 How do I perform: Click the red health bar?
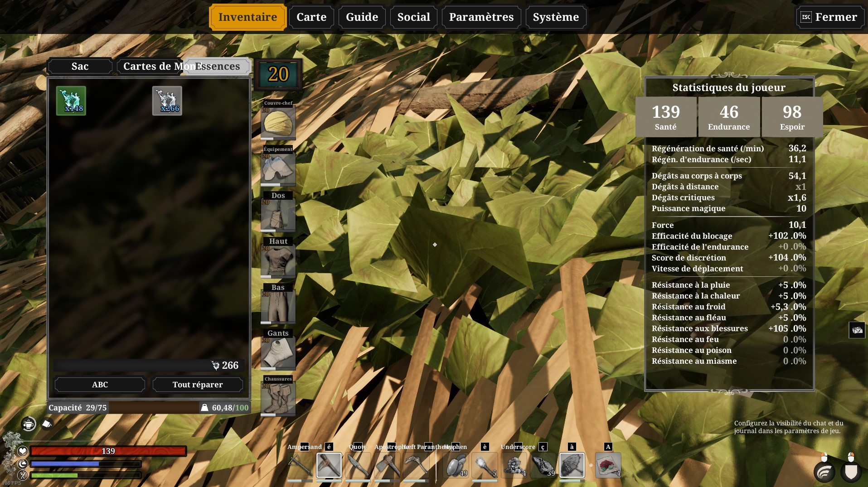pyautogui.click(x=108, y=451)
